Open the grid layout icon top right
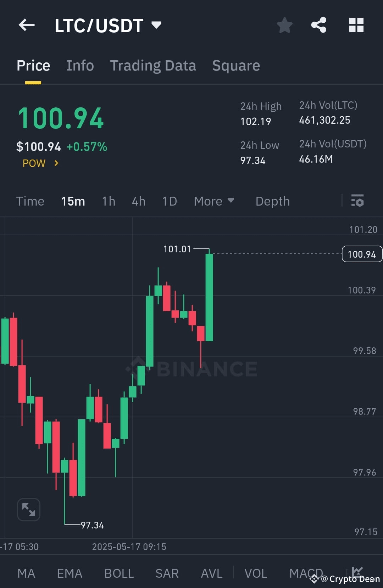Screen dimensions: 383x588 (x=356, y=25)
